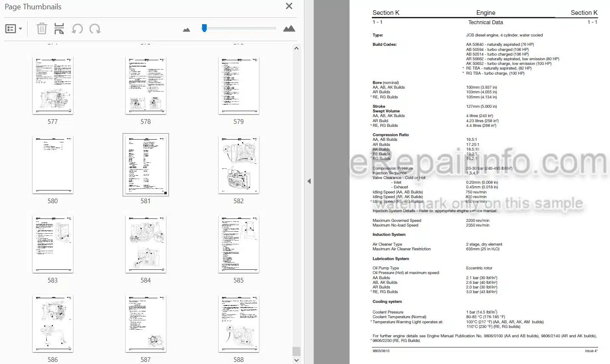Click the 'Technical Data' page title
This screenshot has width=610, height=364.
point(486,22)
